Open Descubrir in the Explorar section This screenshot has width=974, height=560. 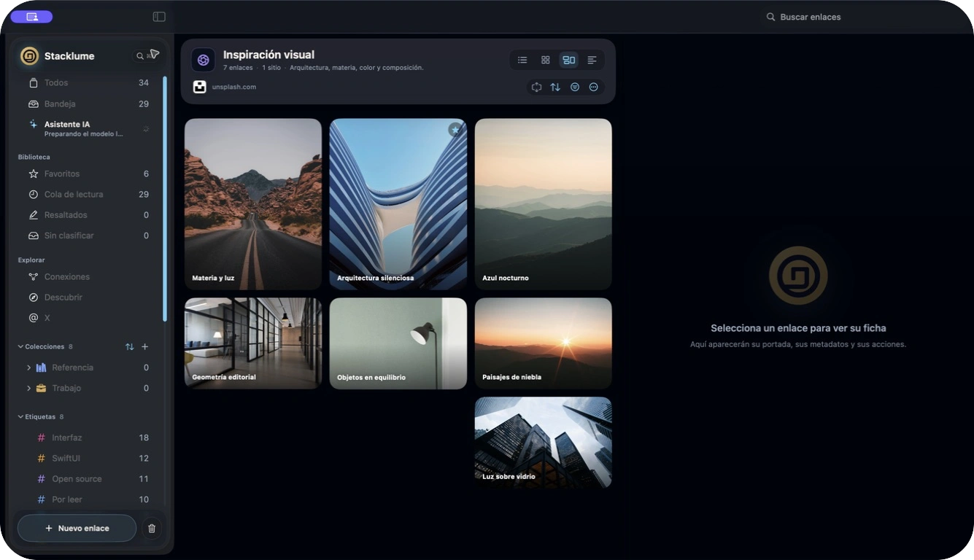point(88,297)
